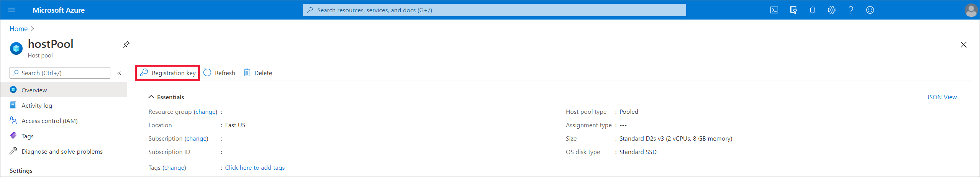980x177 pixels.
Task: Click the Registration key button
Action: pos(167,73)
